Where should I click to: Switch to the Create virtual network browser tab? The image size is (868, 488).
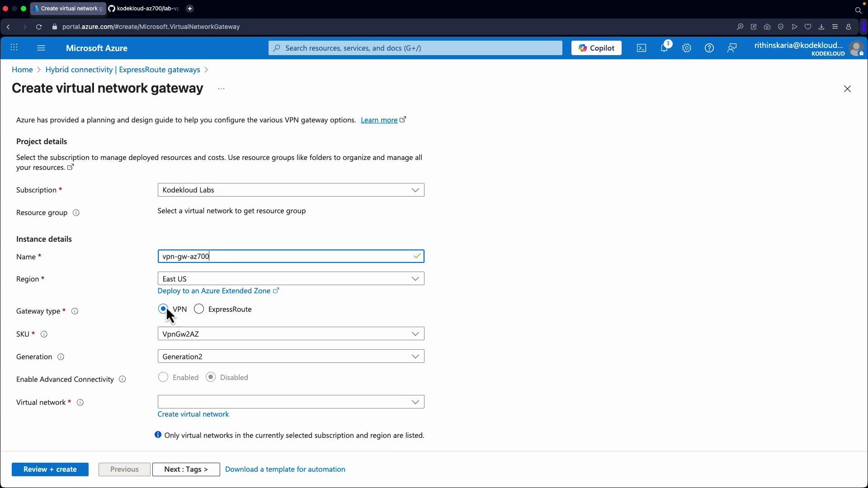click(68, 9)
